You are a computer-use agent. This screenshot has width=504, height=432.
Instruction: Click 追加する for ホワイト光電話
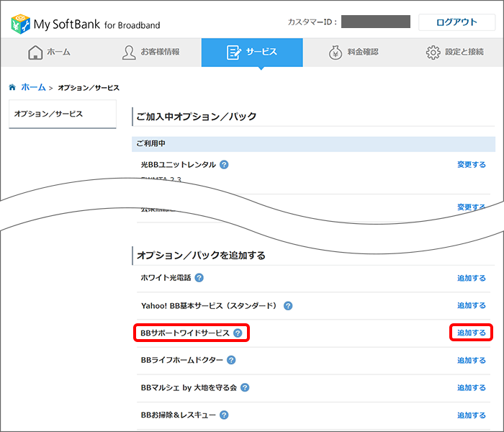pyautogui.click(x=471, y=278)
